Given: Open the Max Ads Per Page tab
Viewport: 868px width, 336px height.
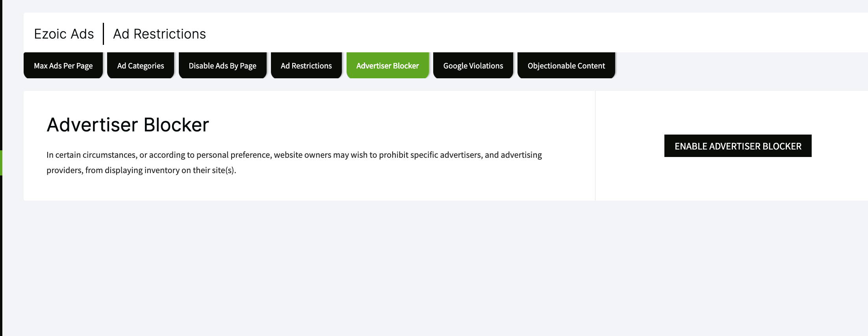Looking at the screenshot, I should (63, 65).
